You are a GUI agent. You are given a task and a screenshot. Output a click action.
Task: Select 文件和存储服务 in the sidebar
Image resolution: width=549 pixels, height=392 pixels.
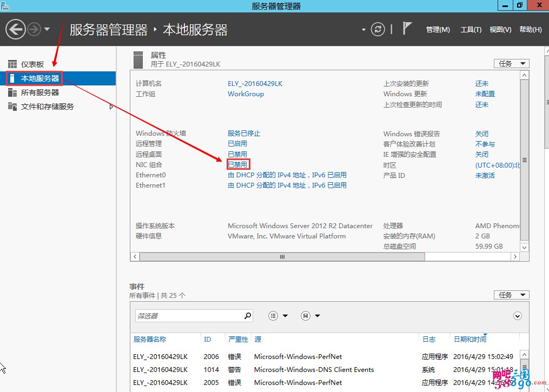point(48,107)
